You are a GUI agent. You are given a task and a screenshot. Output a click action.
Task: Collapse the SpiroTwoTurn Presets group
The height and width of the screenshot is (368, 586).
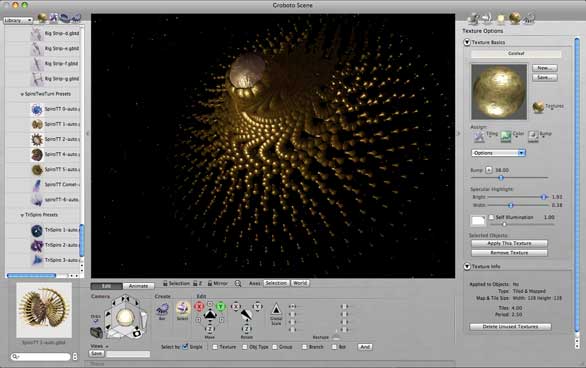pos(22,95)
